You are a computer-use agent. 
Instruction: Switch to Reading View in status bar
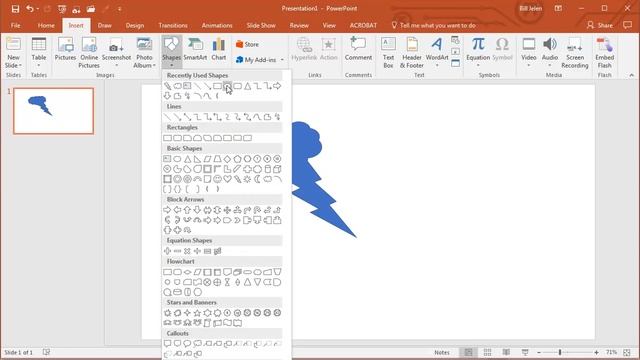pyautogui.click(x=506, y=352)
